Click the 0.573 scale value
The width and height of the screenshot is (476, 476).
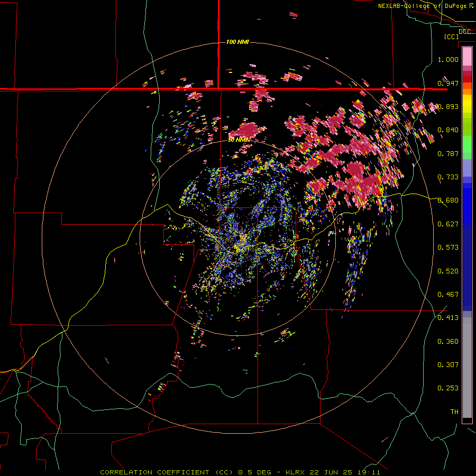(x=448, y=248)
